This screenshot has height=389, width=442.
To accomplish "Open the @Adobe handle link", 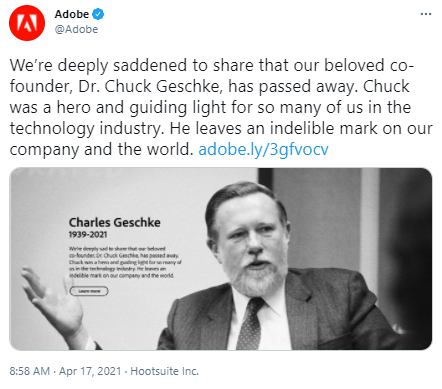I will coord(76,29).
